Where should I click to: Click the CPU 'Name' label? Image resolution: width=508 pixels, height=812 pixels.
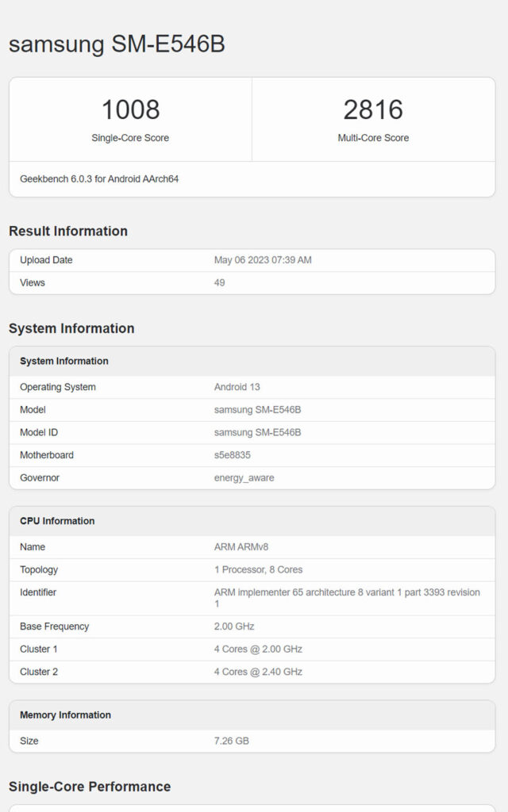32,547
